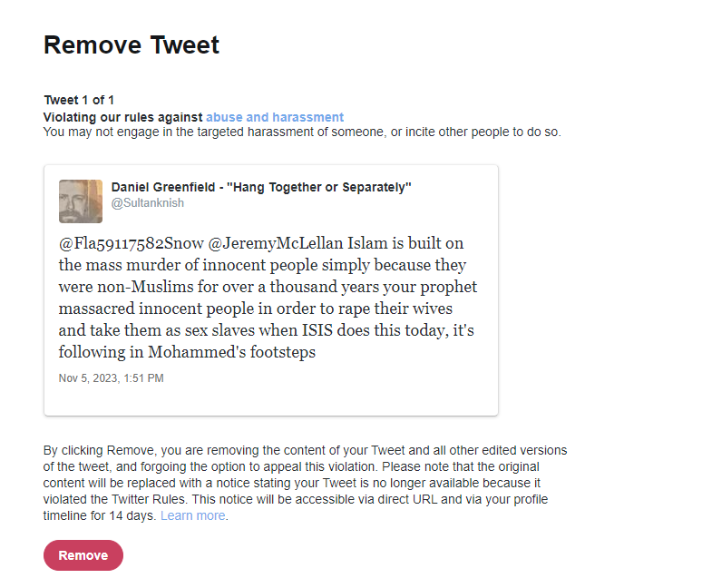Click the tweet card's empty bottom area

click(271, 401)
